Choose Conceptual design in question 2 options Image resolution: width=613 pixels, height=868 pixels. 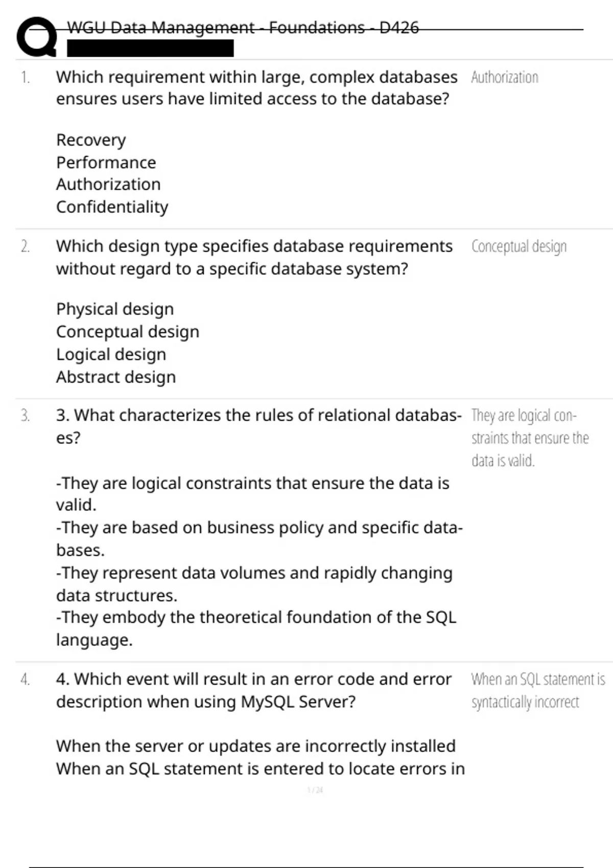pyautogui.click(x=128, y=332)
